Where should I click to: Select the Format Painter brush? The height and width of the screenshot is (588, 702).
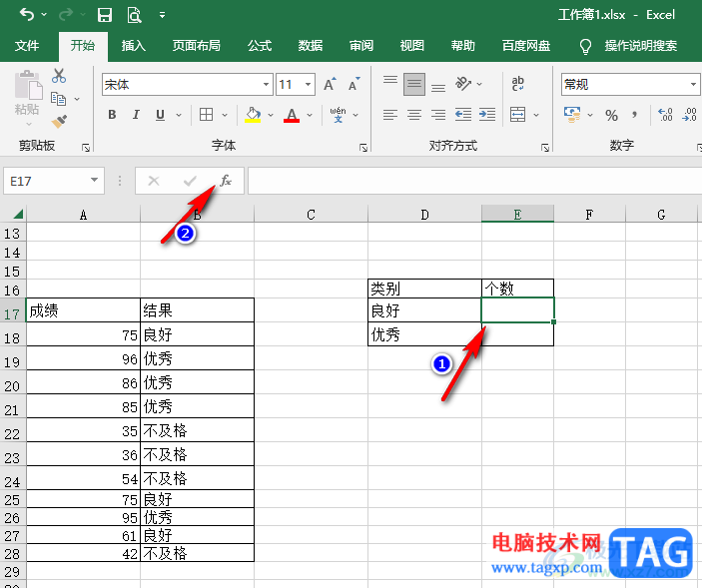59,121
